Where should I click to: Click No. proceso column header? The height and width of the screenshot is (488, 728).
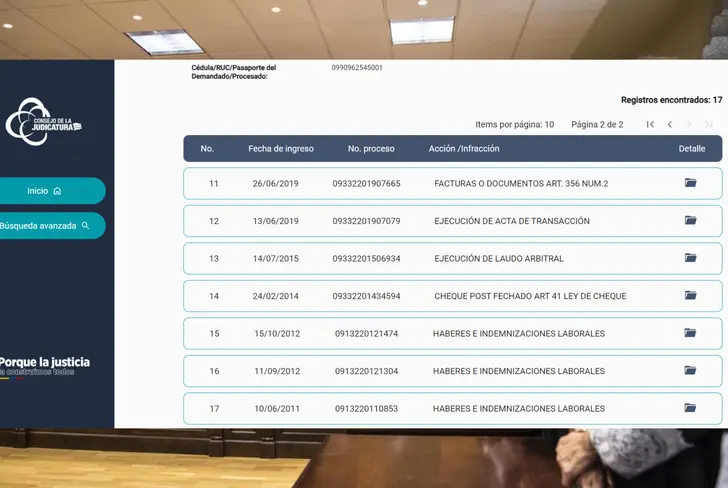point(371,149)
